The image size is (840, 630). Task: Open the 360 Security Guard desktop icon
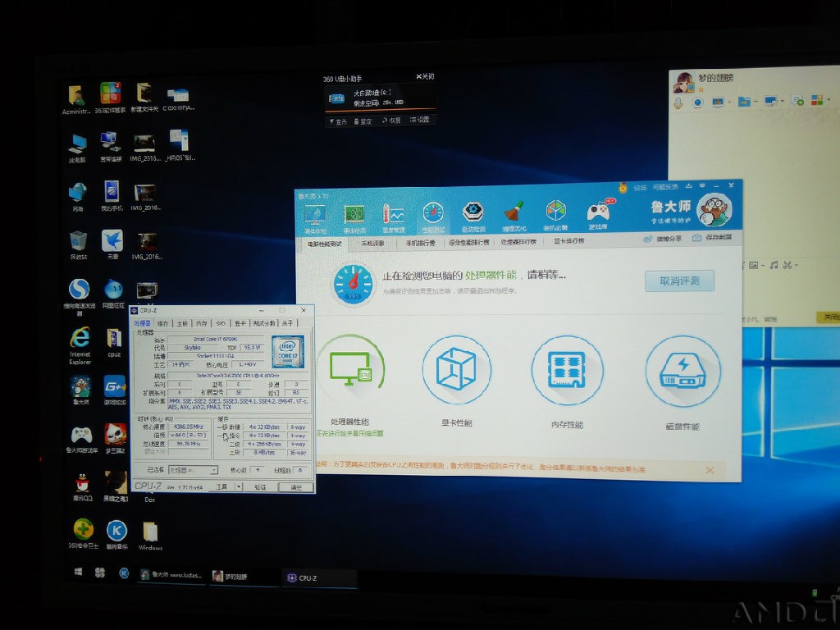coord(83,533)
